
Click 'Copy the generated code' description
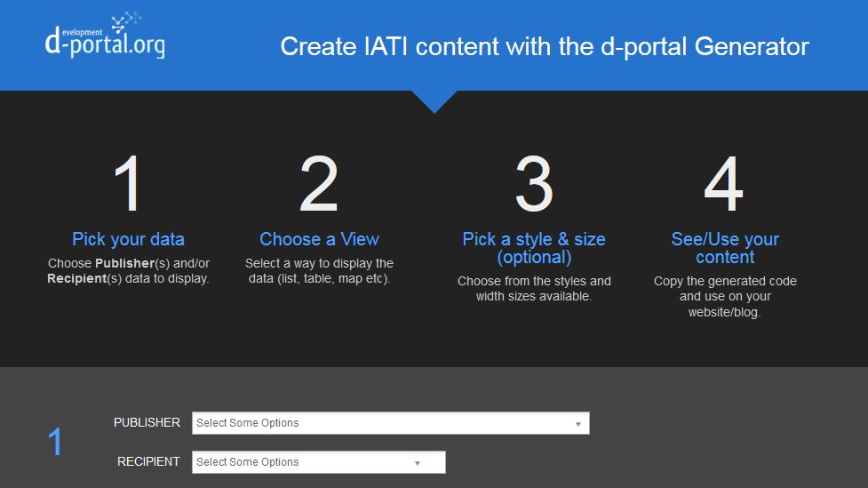point(725,296)
